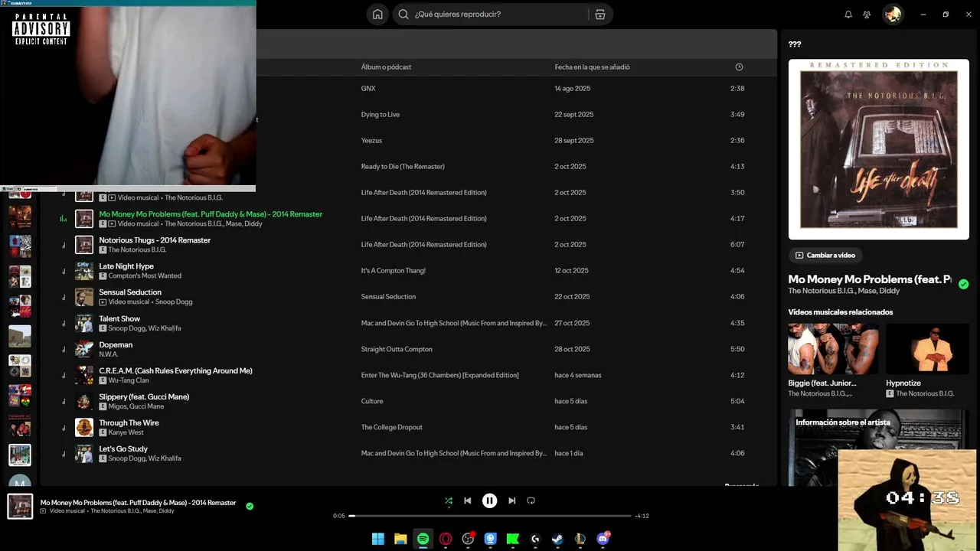Viewport: 980px width, 551px height.
Task: Play 'Dopeman' track
Action: (116, 344)
